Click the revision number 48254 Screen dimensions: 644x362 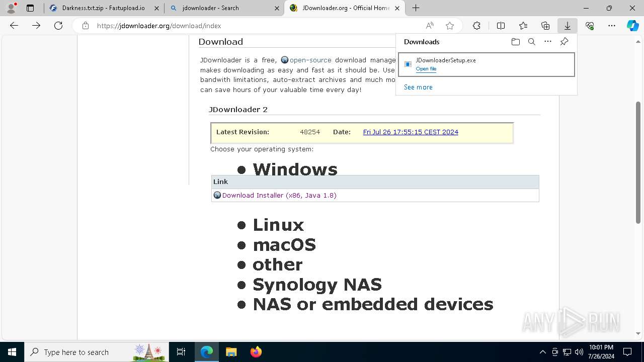click(x=310, y=132)
